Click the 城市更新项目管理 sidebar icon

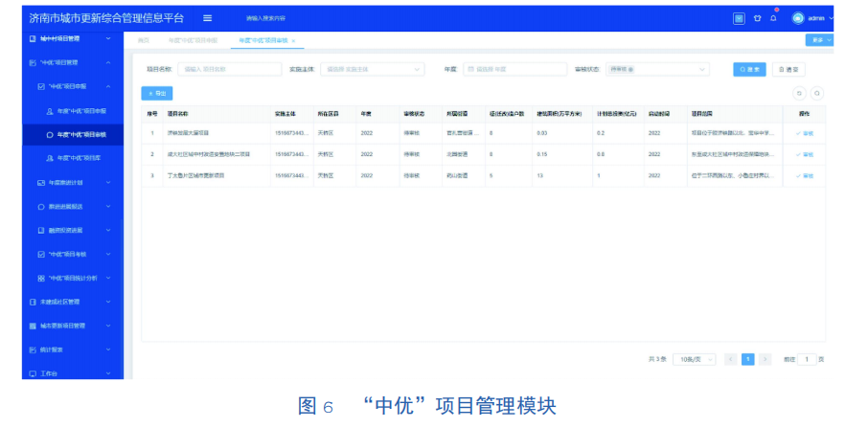click(x=33, y=327)
